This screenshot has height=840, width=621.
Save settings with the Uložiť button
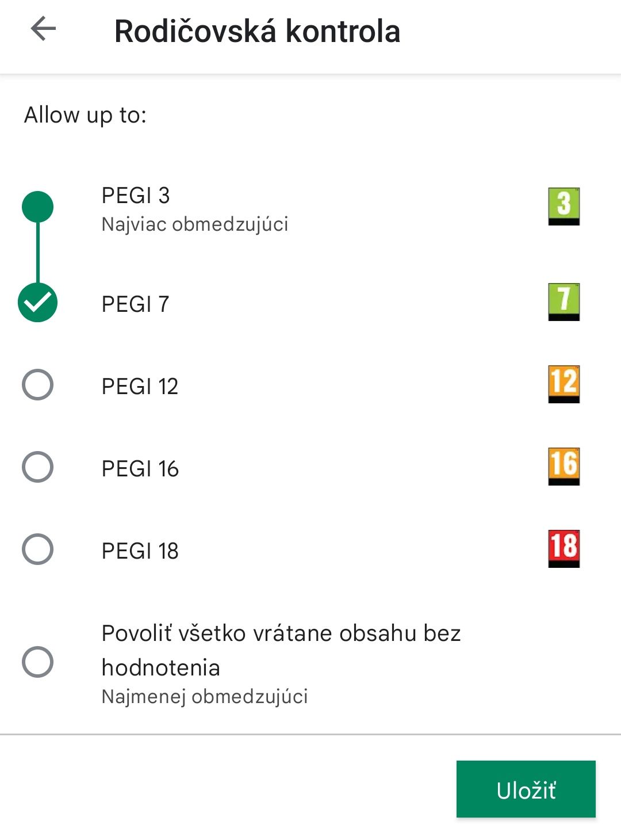click(x=526, y=789)
